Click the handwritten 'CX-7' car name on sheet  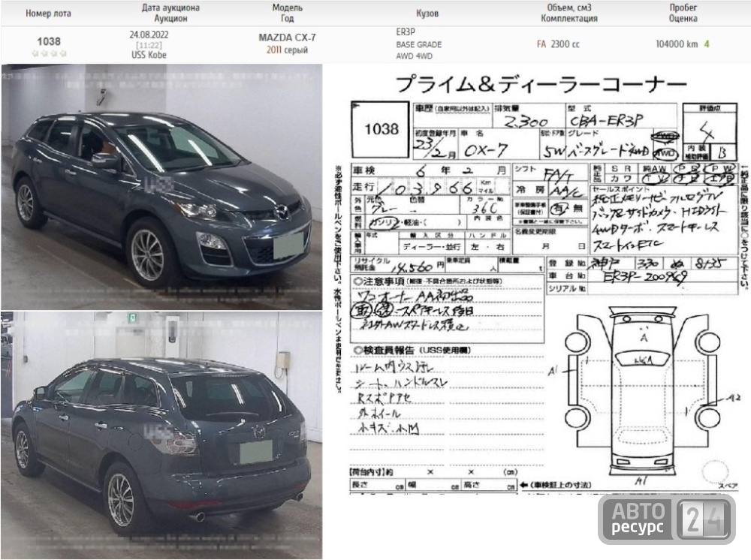coord(486,150)
